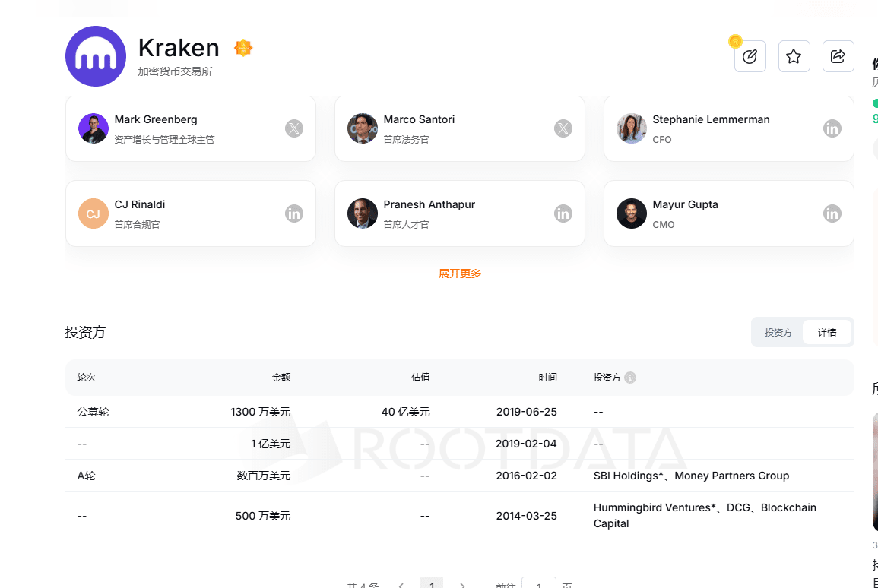
Task: Click the 估值 column header
Action: click(x=420, y=378)
